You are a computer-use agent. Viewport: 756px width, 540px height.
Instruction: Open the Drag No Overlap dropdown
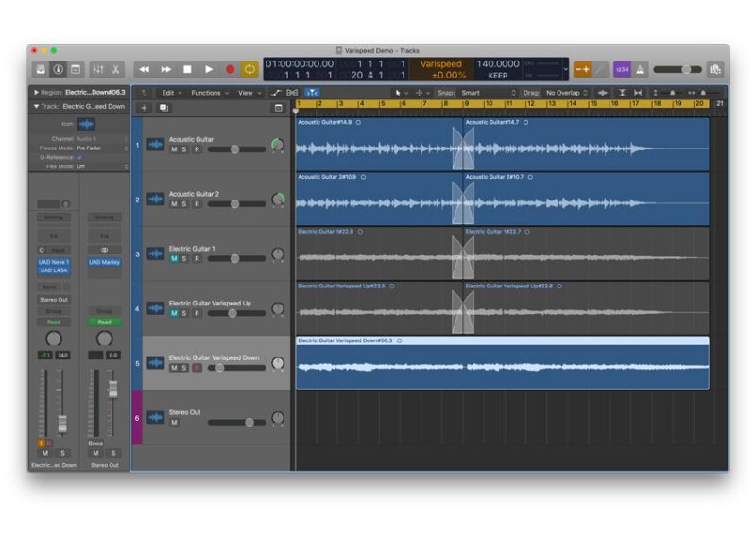[566, 93]
